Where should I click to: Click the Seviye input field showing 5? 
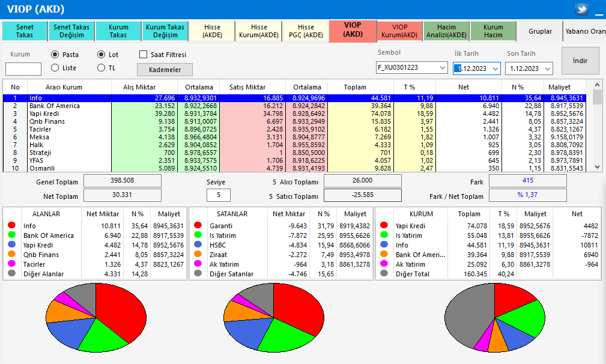coord(219,195)
